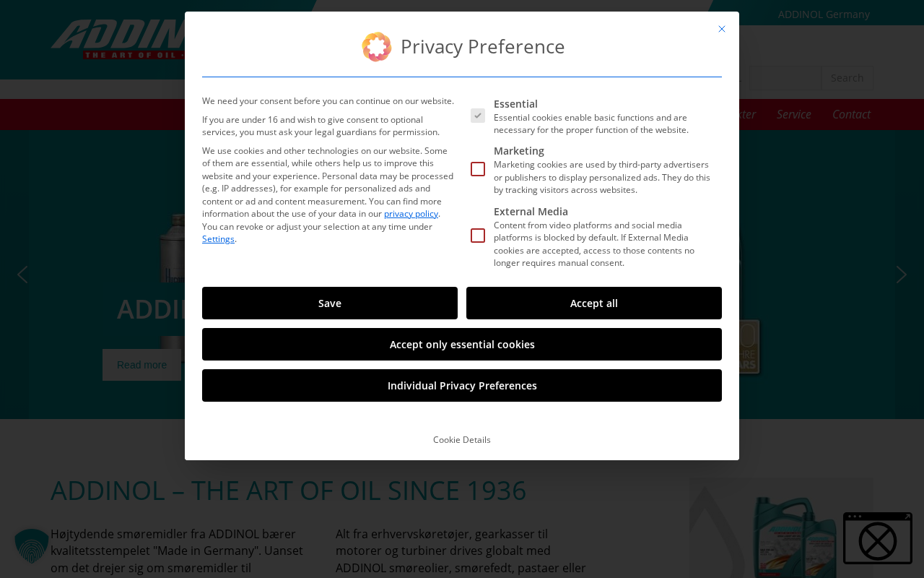Click the crossed-circle window icon
The height and width of the screenshot is (578, 924).
pos(877,539)
